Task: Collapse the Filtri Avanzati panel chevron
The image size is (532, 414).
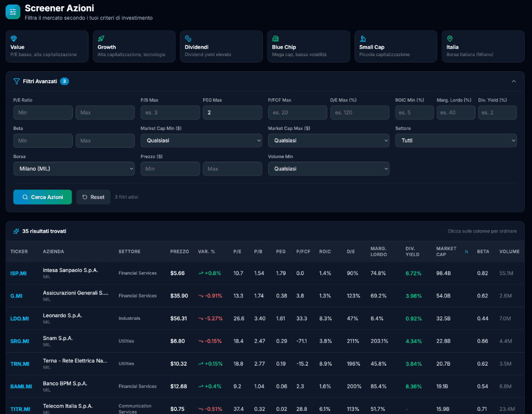Action: point(514,81)
